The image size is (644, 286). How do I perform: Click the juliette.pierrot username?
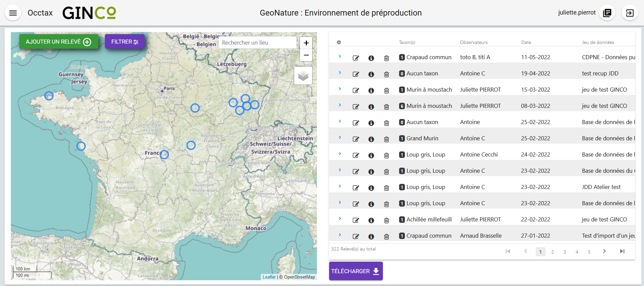pyautogui.click(x=577, y=13)
